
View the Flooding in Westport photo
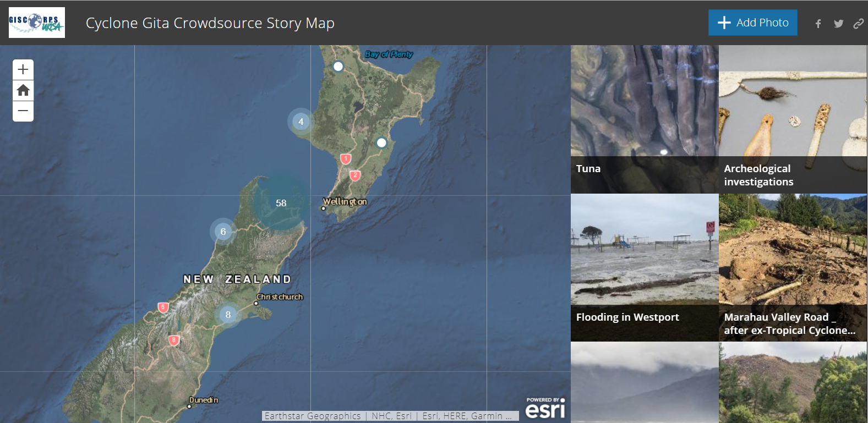(x=645, y=267)
